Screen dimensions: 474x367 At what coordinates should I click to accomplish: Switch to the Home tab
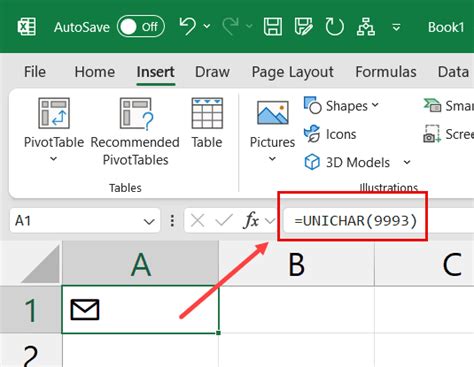(x=95, y=72)
